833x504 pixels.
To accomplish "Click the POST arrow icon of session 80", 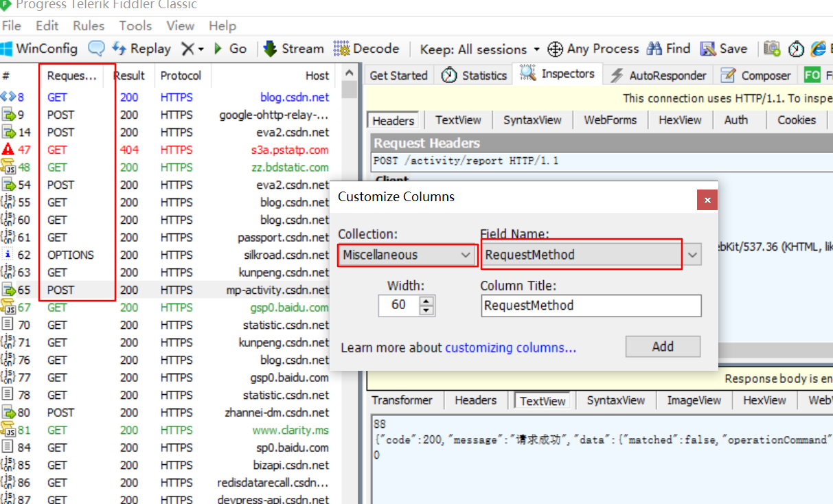I will (8, 412).
